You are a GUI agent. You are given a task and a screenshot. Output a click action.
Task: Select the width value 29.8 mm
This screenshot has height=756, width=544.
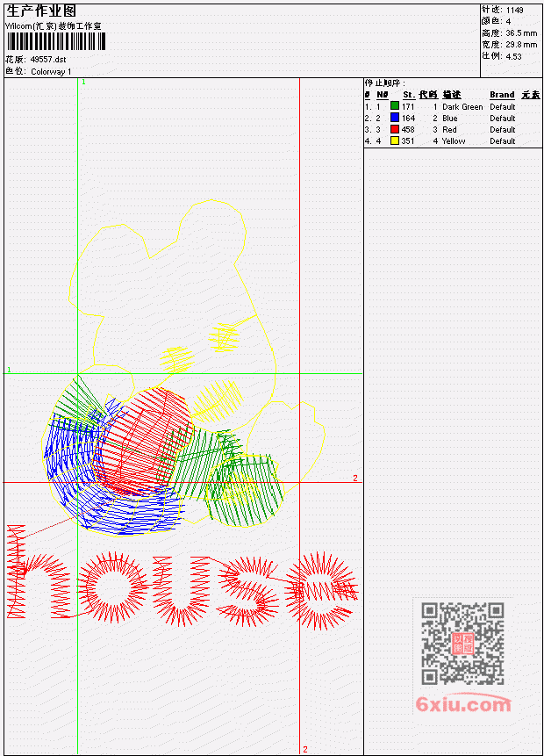pos(521,45)
